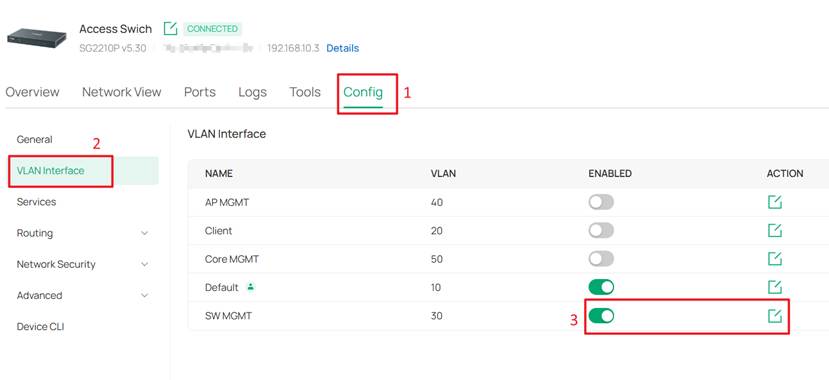Select the Config tab
Viewport: 829px width, 380px height.
(363, 92)
